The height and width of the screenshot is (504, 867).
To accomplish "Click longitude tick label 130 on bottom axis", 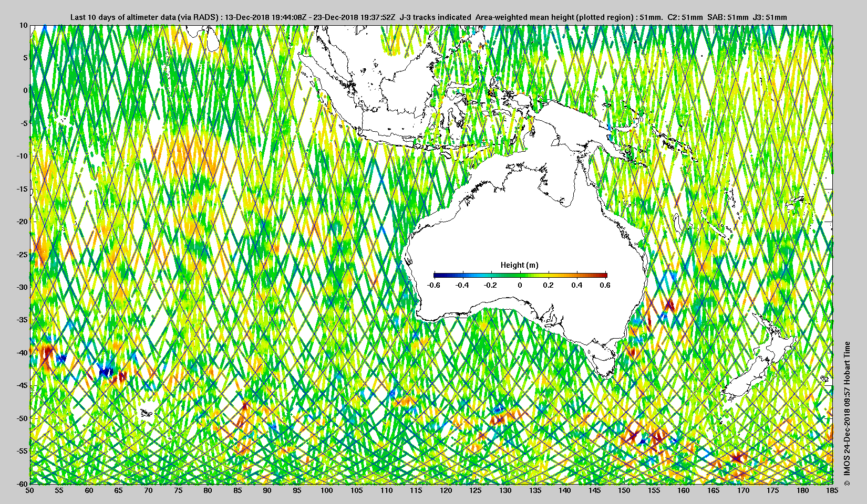I will click(505, 490).
